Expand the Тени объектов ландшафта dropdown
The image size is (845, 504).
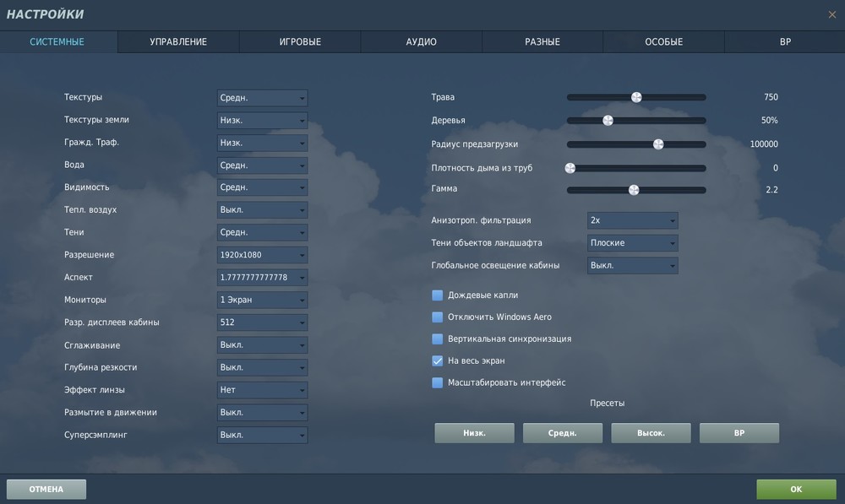(633, 243)
